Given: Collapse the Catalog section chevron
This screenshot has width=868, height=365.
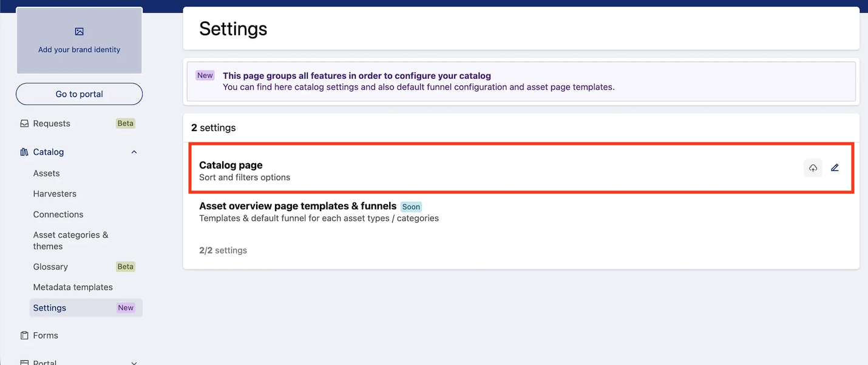Looking at the screenshot, I should point(134,152).
